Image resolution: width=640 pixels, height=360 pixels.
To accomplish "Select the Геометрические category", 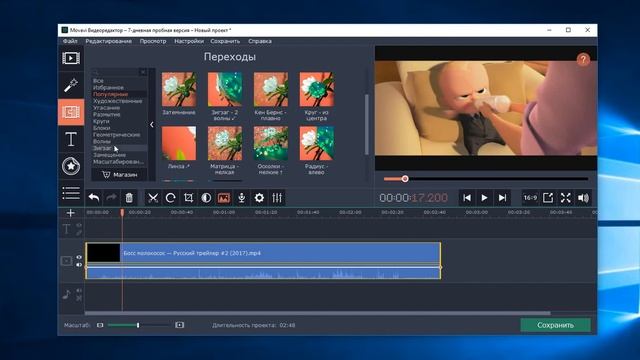I will coord(117,135).
